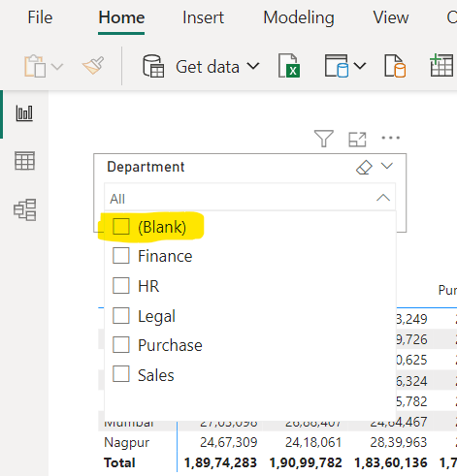Image resolution: width=457 pixels, height=476 pixels.
Task: Check the (Blank) option
Action: point(121,226)
